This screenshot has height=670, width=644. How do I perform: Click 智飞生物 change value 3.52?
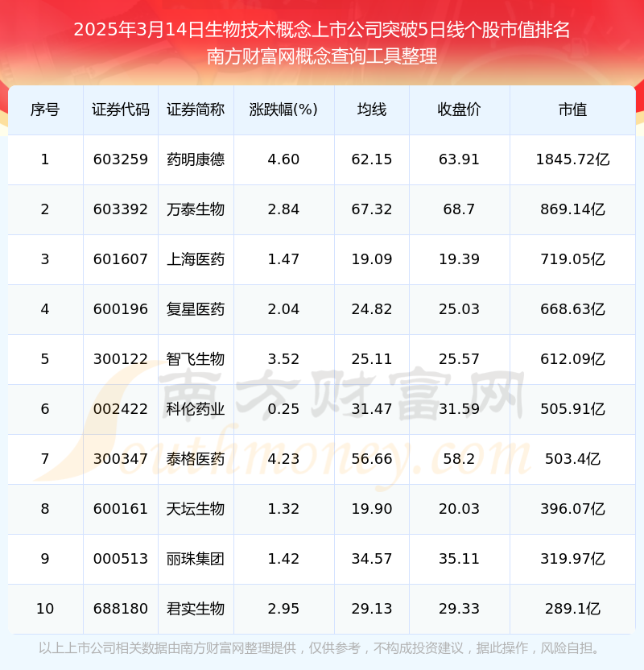[283, 359]
